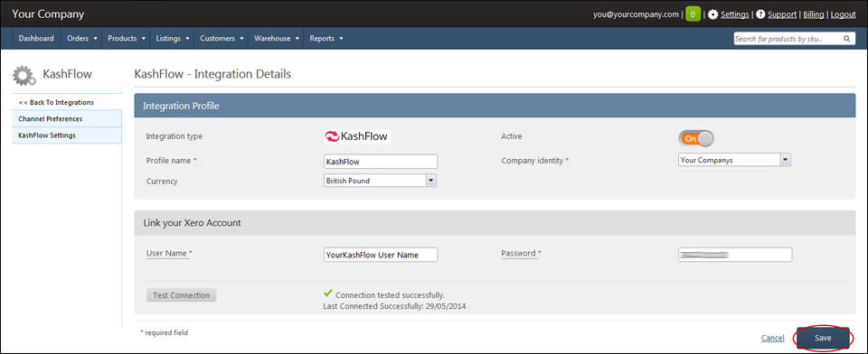Click the User Name input field

(x=381, y=255)
